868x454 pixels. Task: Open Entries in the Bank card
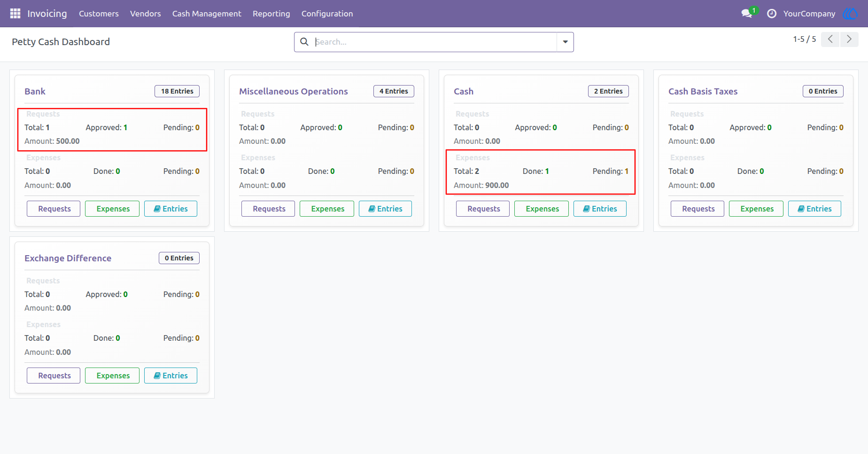(x=170, y=209)
